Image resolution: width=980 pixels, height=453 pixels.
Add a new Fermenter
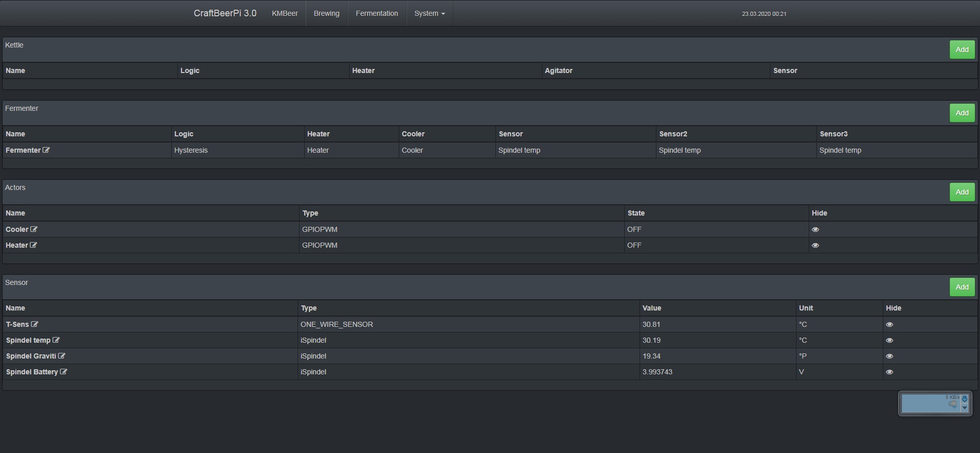click(x=962, y=113)
